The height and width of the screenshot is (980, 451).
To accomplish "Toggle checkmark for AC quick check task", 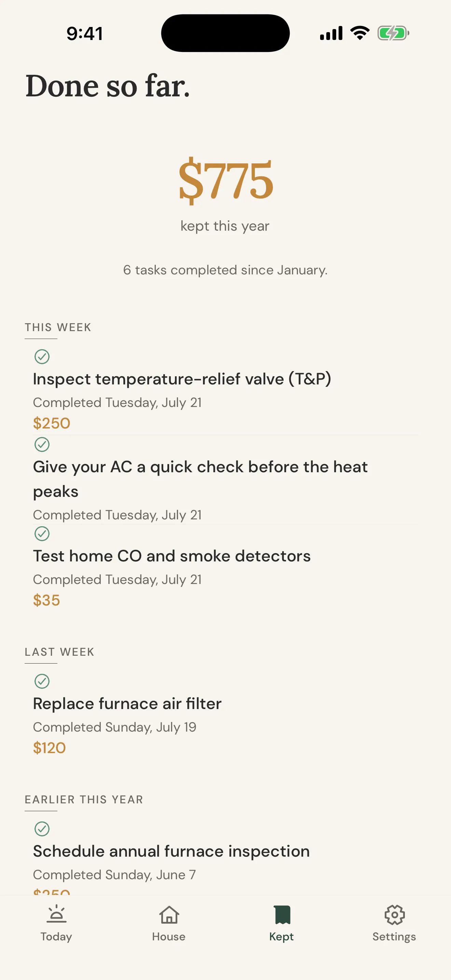I will click(x=42, y=444).
